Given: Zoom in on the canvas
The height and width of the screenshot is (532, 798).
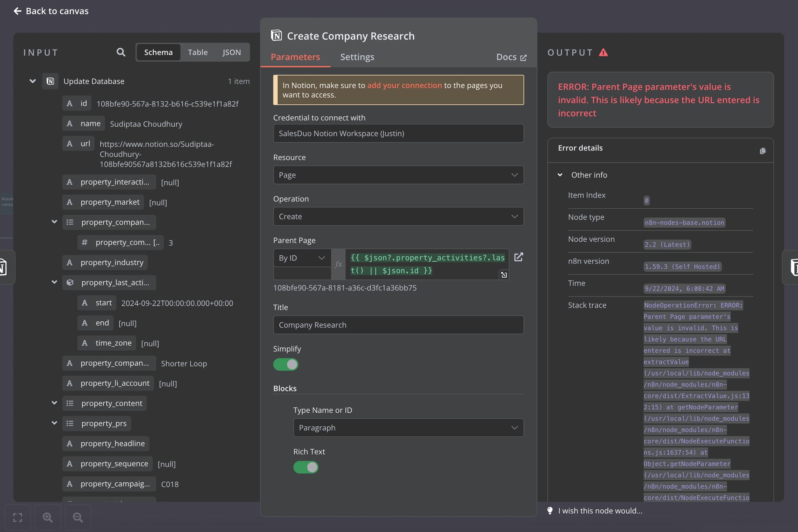Looking at the screenshot, I should 48,517.
